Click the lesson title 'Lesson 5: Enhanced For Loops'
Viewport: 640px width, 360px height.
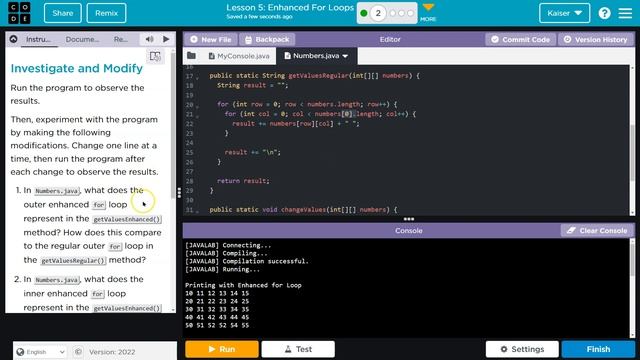tap(290, 8)
